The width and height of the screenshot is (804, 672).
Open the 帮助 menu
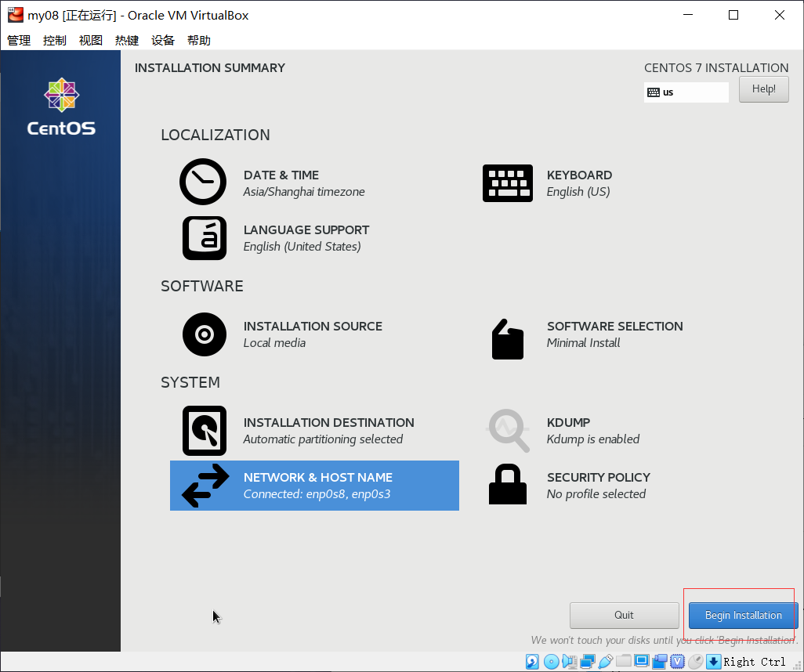click(199, 41)
